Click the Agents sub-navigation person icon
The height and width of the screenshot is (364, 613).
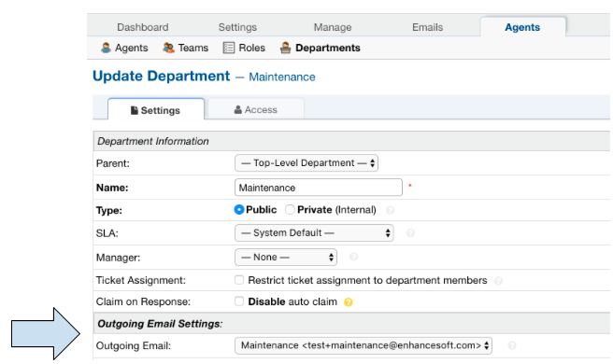coord(106,48)
